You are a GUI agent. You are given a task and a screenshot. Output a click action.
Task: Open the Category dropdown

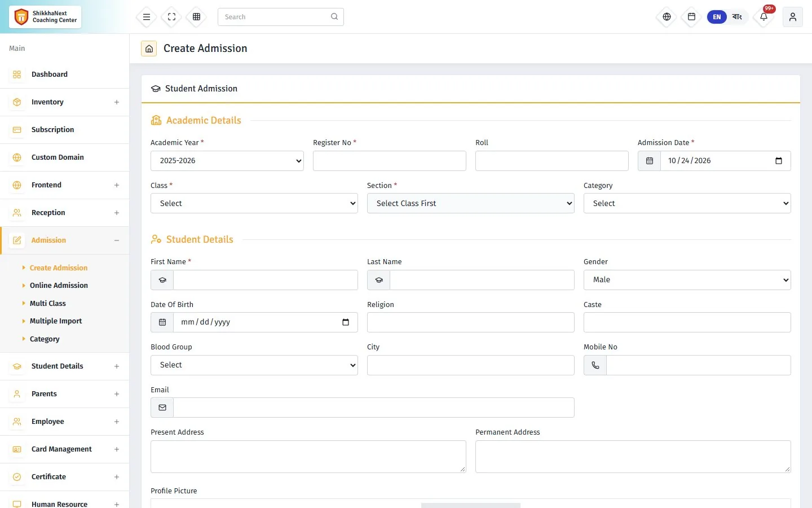point(687,203)
